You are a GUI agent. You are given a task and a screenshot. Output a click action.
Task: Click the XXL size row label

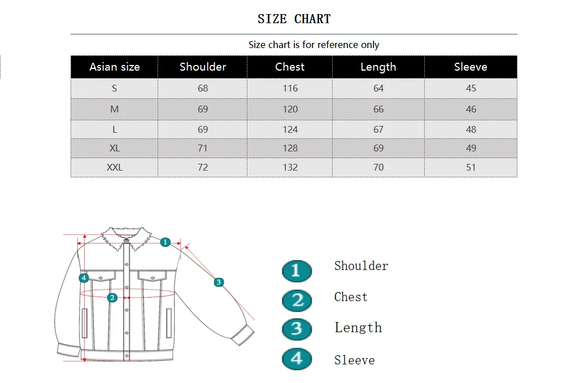(x=114, y=167)
